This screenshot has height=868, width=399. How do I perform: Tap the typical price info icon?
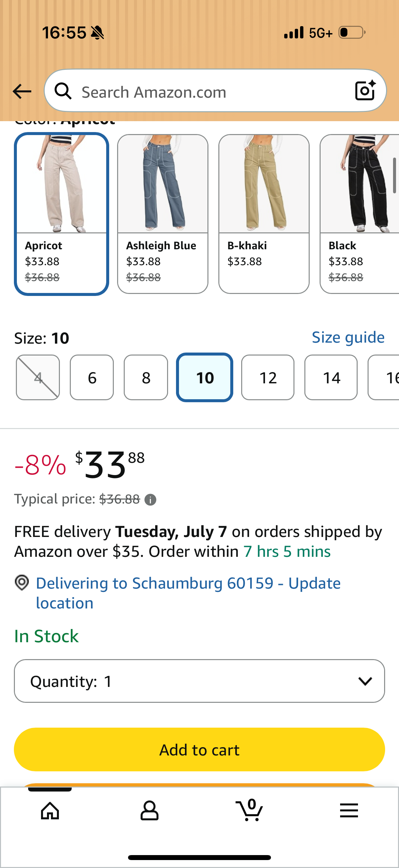(150, 500)
